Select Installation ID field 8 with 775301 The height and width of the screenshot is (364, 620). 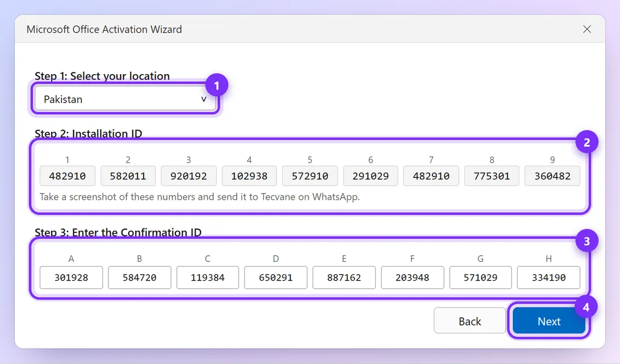click(491, 176)
